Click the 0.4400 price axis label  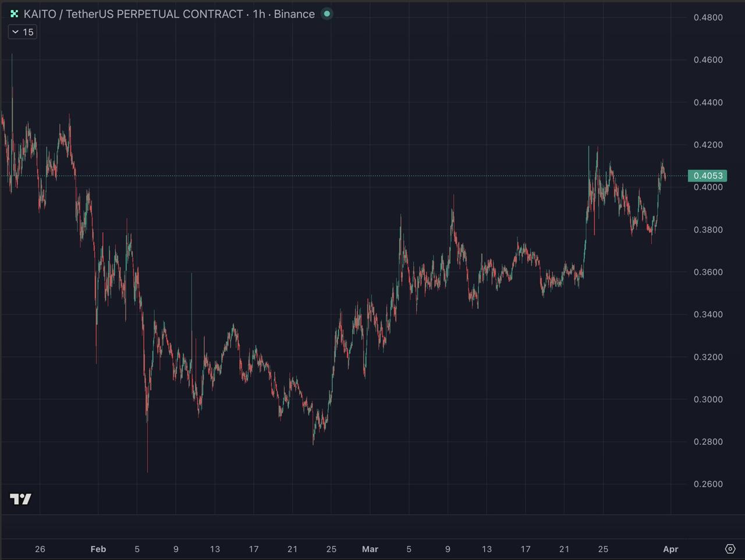click(708, 102)
